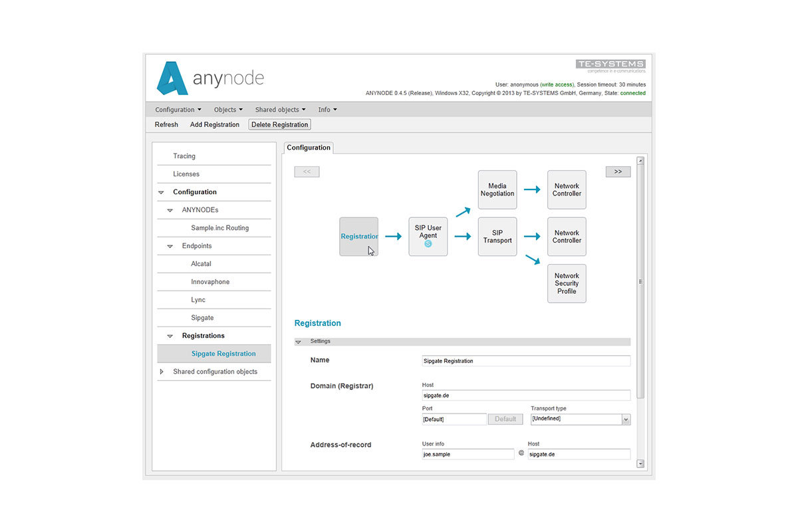Open the Innovaphone endpoint
The width and height of the screenshot is (798, 532).
click(x=210, y=282)
